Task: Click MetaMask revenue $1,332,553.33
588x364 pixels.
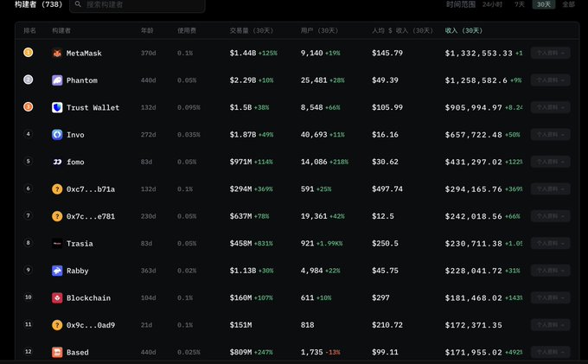Action: point(478,54)
